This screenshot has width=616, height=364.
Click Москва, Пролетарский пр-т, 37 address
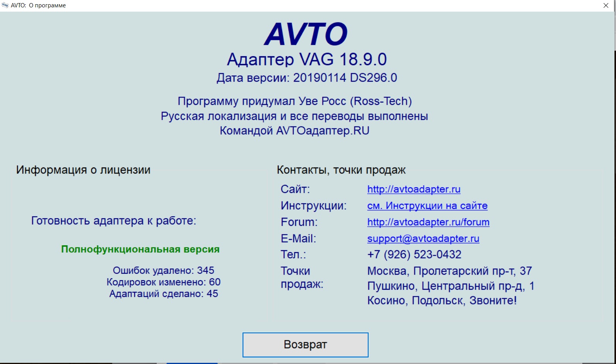[x=450, y=271]
